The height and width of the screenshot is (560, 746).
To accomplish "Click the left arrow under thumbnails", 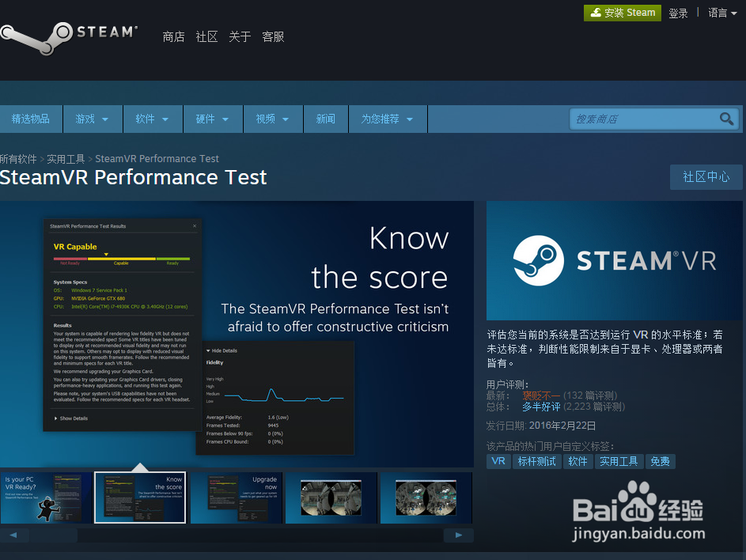I will [13, 535].
